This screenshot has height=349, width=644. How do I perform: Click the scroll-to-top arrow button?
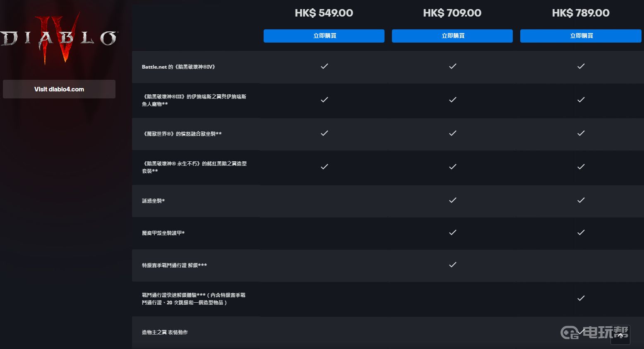tap(620, 335)
